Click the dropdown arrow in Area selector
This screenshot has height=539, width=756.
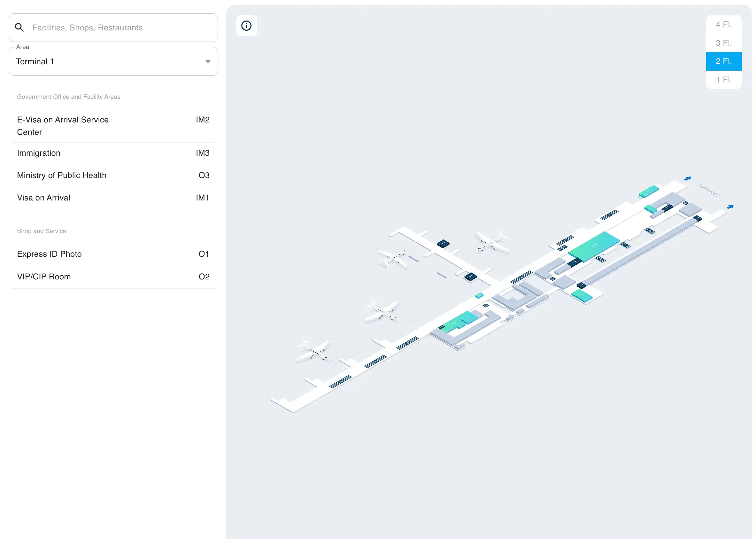(208, 61)
